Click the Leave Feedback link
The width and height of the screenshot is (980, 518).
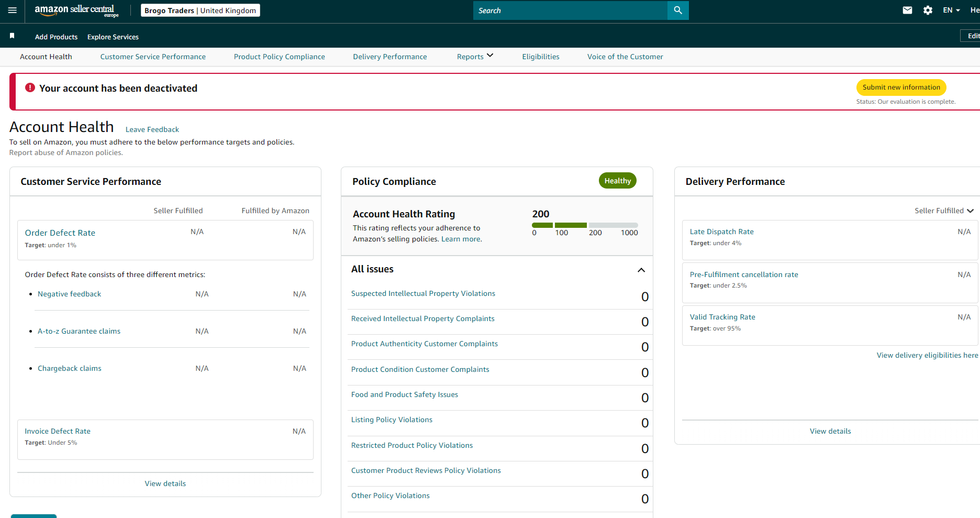(x=152, y=129)
